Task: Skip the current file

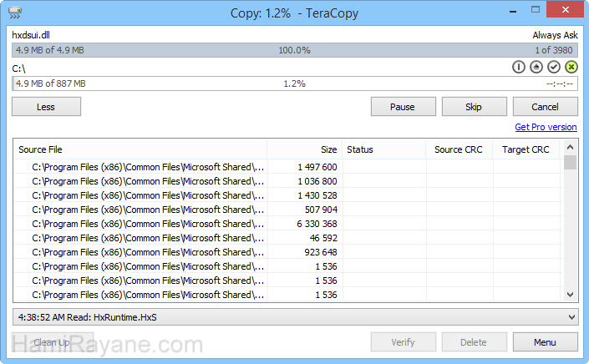Action: (x=474, y=107)
